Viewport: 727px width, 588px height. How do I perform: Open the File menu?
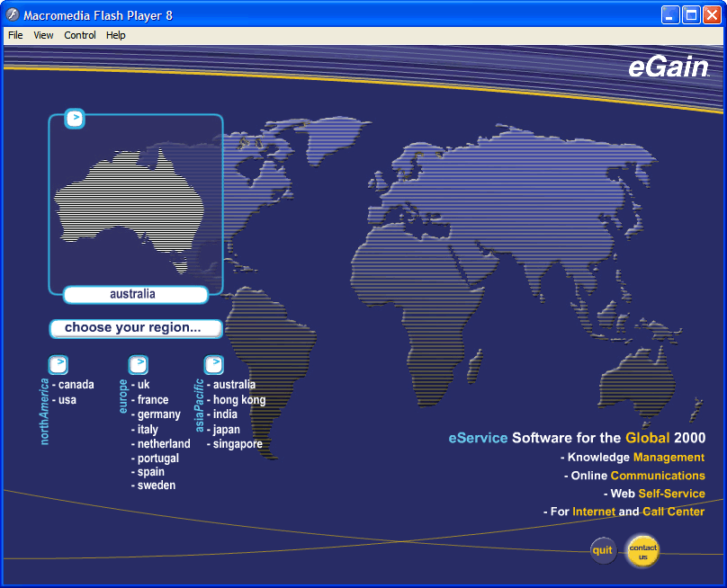coord(15,35)
